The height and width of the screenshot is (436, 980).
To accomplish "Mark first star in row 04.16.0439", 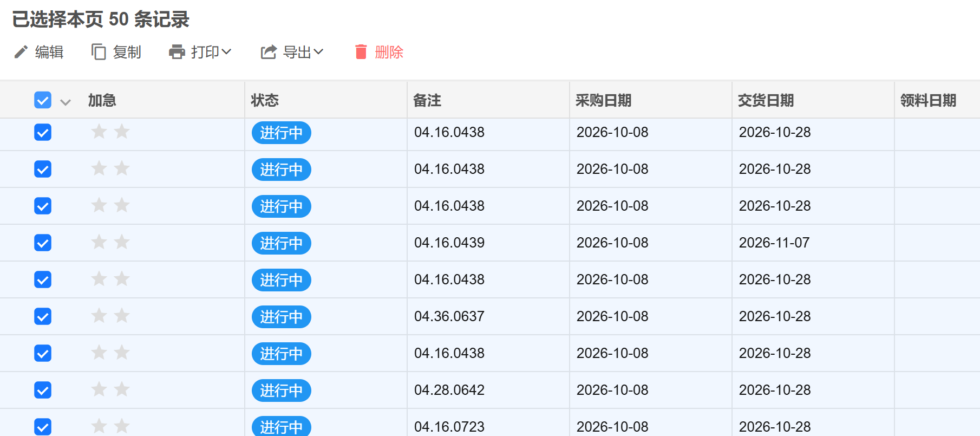I will click(x=99, y=242).
